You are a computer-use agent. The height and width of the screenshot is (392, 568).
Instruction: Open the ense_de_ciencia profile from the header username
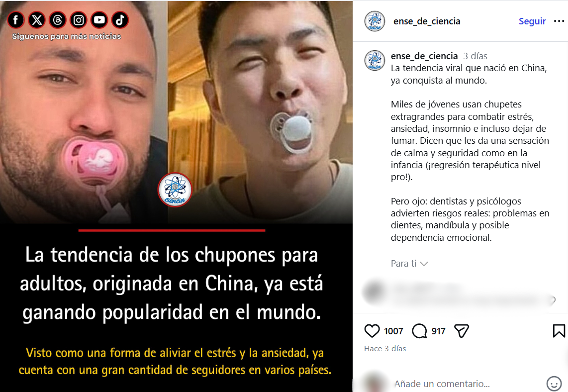pyautogui.click(x=427, y=21)
